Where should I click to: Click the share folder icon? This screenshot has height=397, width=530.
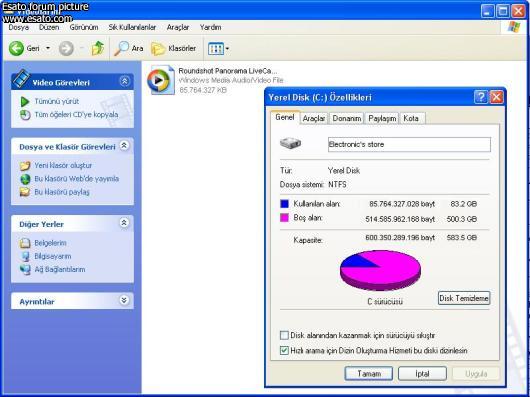click(25, 192)
